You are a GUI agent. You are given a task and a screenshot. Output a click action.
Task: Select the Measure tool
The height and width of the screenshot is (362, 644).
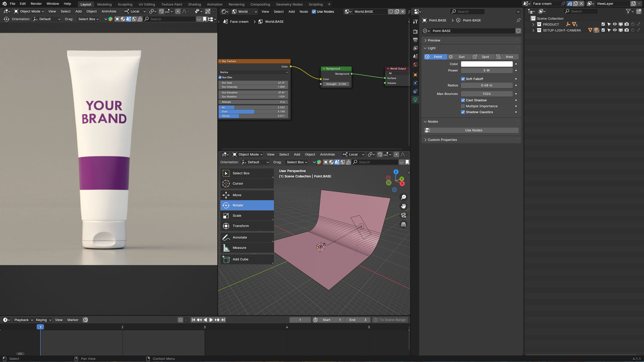pos(247,248)
